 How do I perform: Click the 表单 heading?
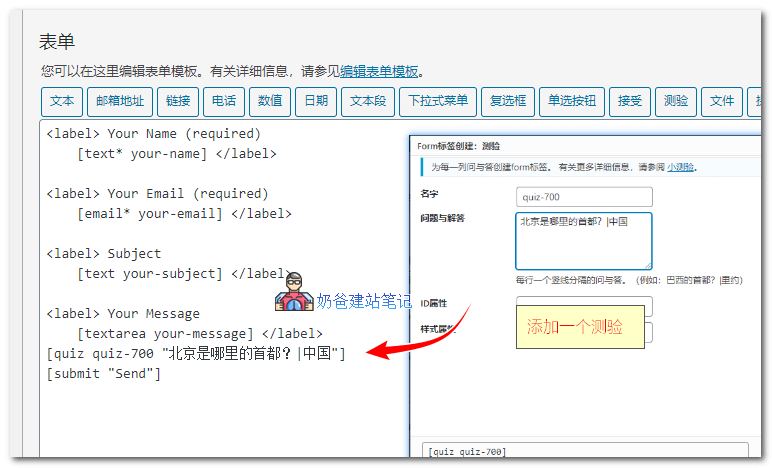57,42
